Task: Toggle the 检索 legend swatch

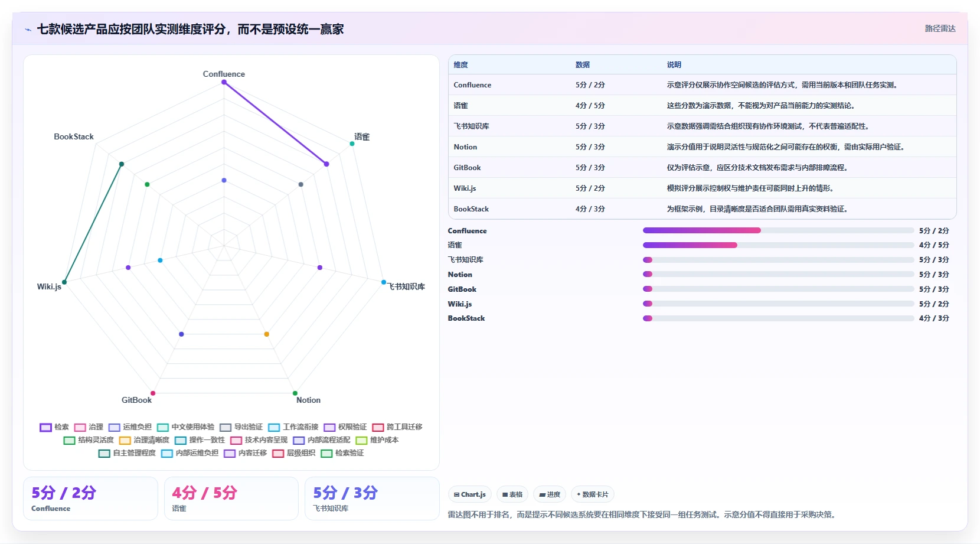Action: click(x=45, y=427)
